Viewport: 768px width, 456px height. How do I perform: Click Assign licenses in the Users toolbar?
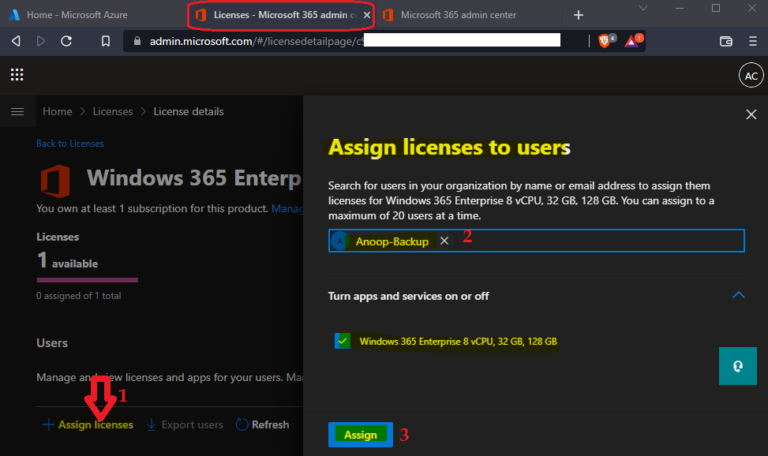click(88, 425)
